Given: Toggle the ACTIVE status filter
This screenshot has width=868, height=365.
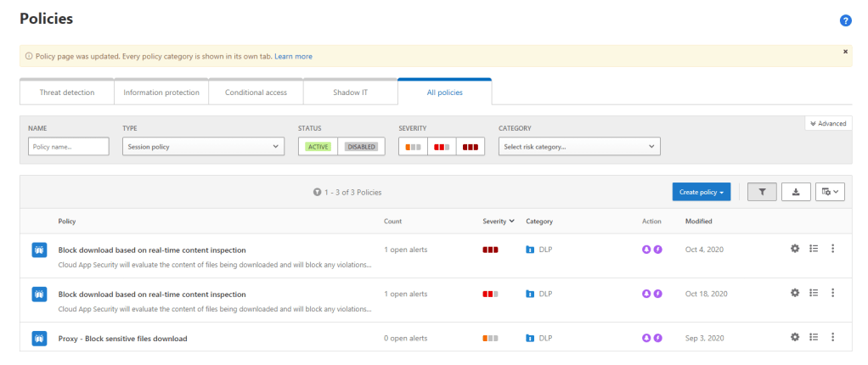Looking at the screenshot, I should tap(318, 147).
